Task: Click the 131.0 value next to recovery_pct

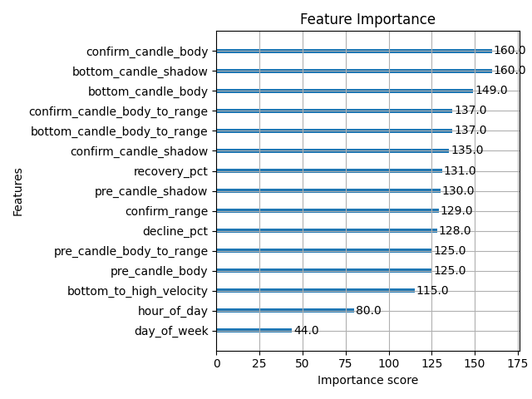Action: [460, 170]
